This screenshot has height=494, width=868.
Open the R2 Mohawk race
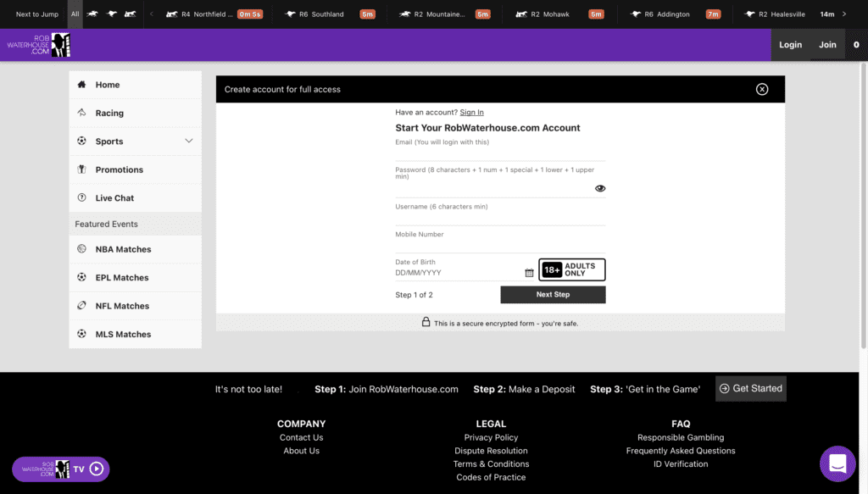coord(559,14)
